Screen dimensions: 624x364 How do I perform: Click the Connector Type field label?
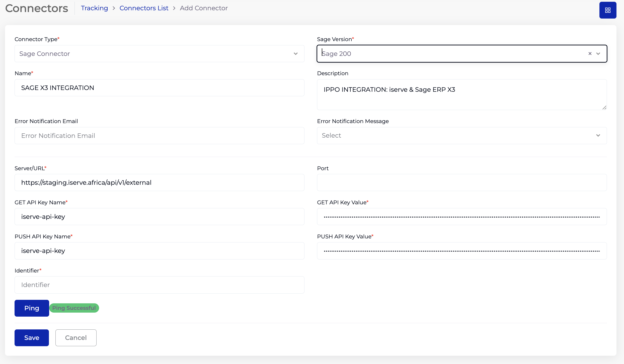tap(37, 39)
